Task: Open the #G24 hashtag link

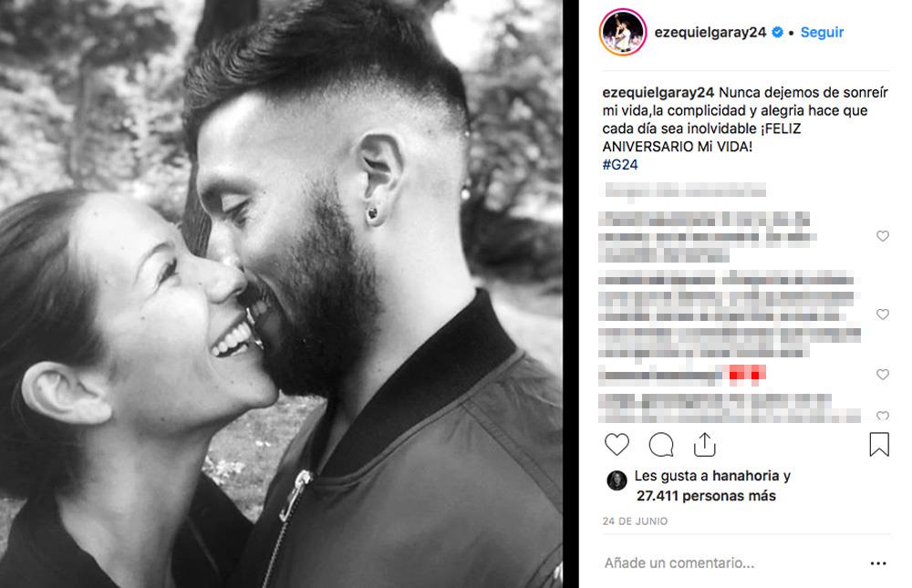Action: click(x=620, y=165)
